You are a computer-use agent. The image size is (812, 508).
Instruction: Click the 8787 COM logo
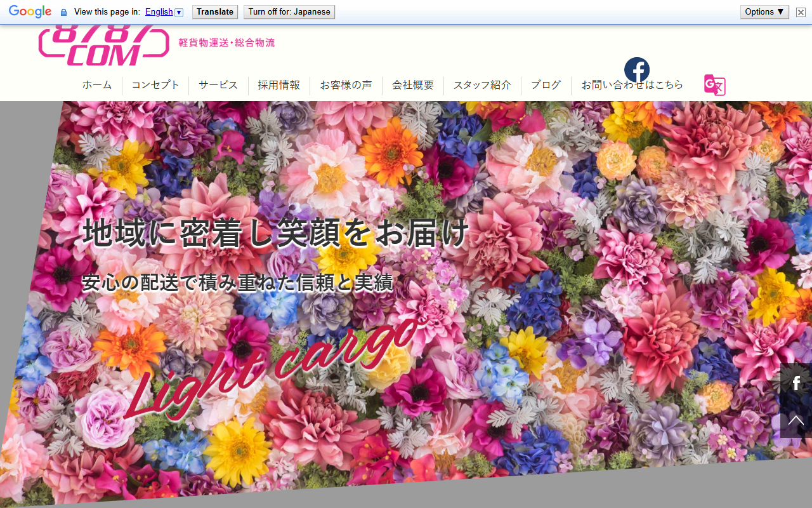coord(104,46)
